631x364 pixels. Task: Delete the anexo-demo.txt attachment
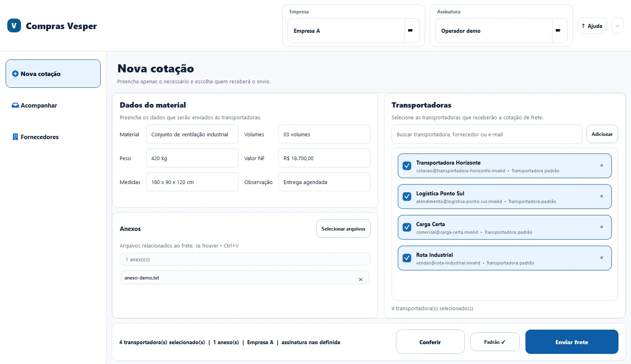360,279
